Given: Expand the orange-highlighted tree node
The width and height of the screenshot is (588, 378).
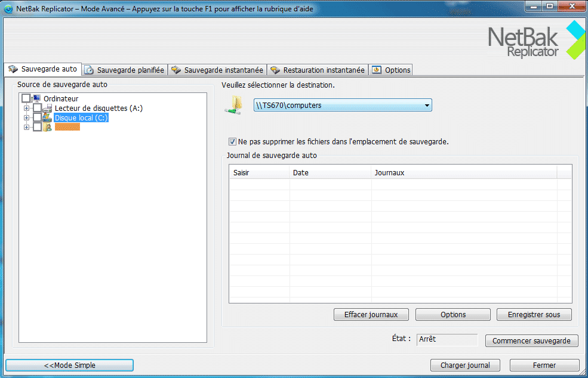Looking at the screenshot, I should [x=26, y=128].
